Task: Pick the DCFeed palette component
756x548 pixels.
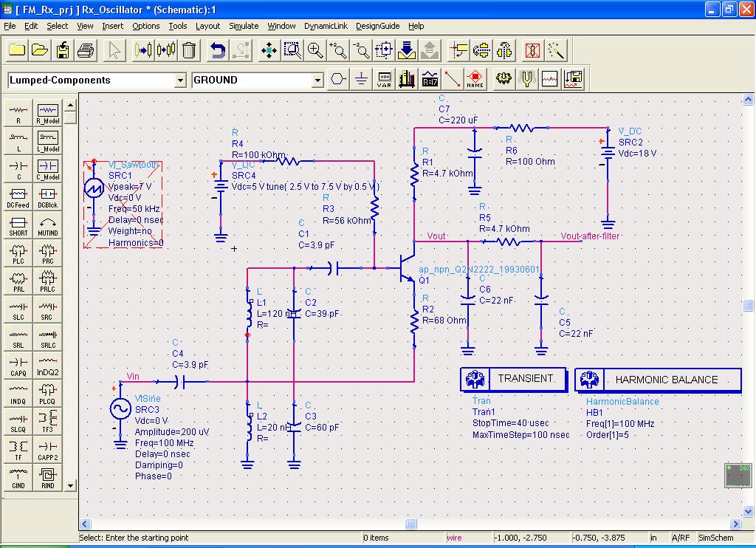Action: 18,197
